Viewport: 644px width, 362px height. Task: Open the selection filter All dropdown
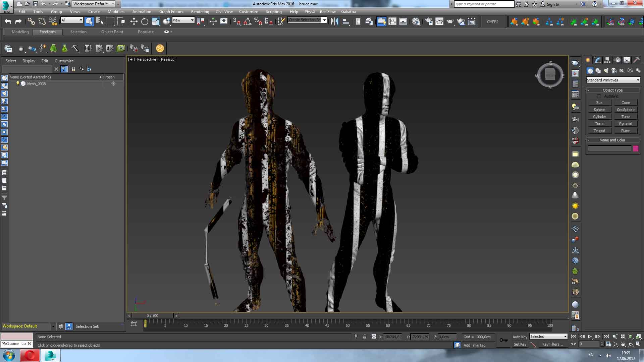coord(72,20)
